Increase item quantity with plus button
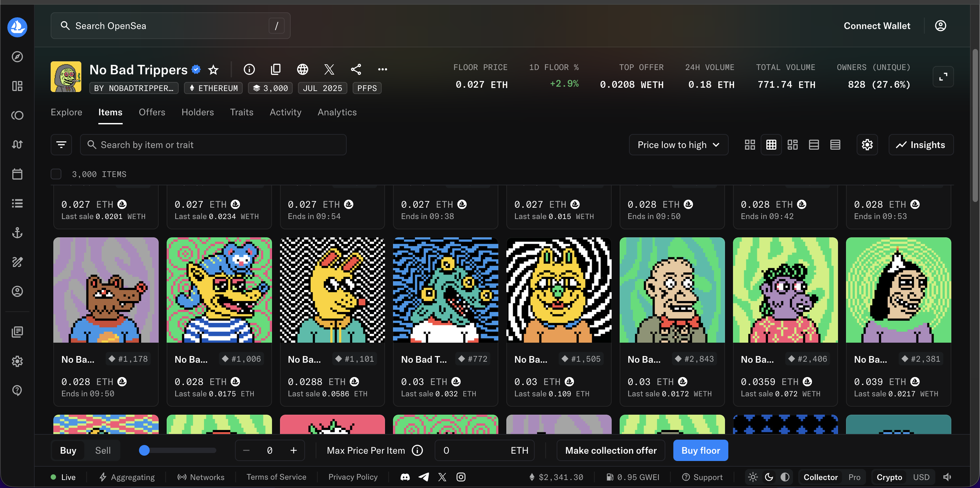The height and width of the screenshot is (488, 980). coord(293,450)
